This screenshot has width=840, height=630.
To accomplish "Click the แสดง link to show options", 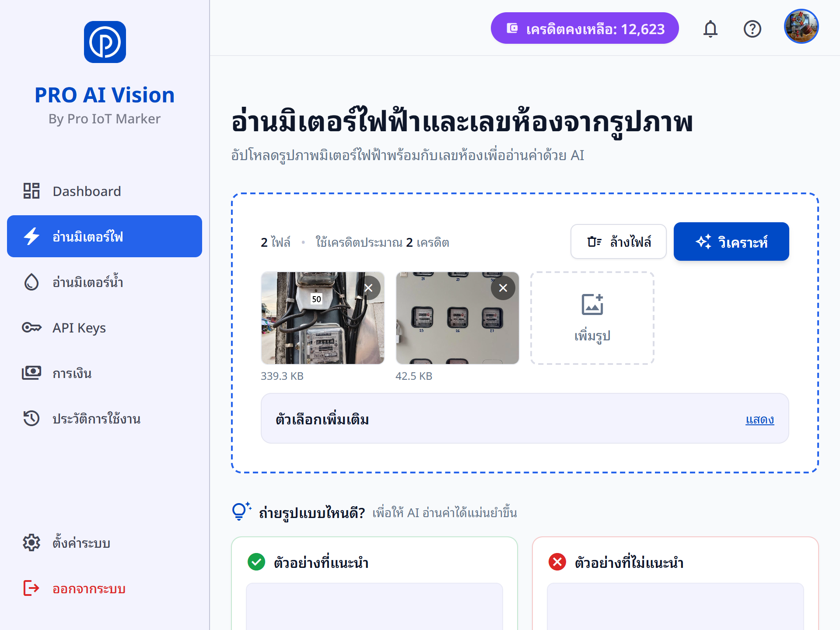I will (760, 419).
